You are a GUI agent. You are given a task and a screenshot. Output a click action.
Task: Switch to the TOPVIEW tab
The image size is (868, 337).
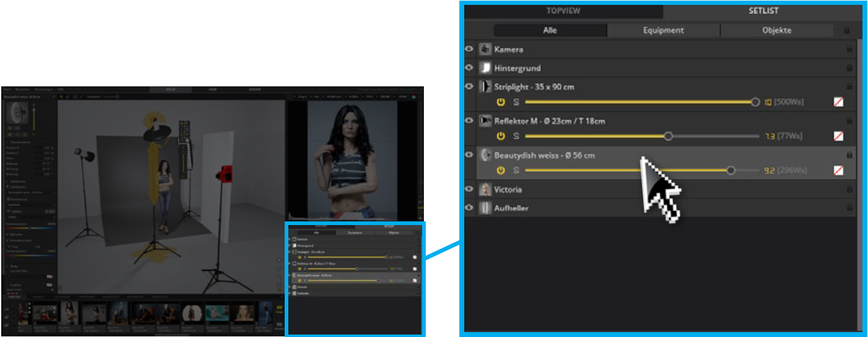pos(563,11)
